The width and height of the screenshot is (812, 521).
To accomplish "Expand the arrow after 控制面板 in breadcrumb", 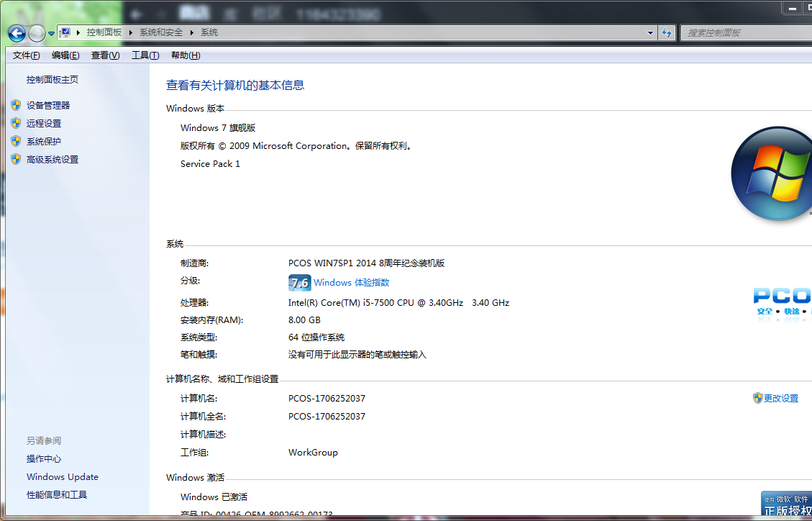I will [x=130, y=32].
